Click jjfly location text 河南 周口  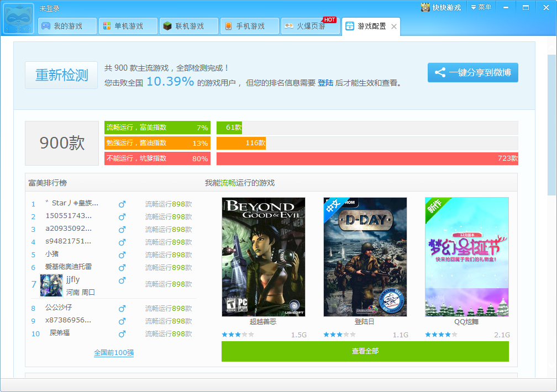point(80,292)
